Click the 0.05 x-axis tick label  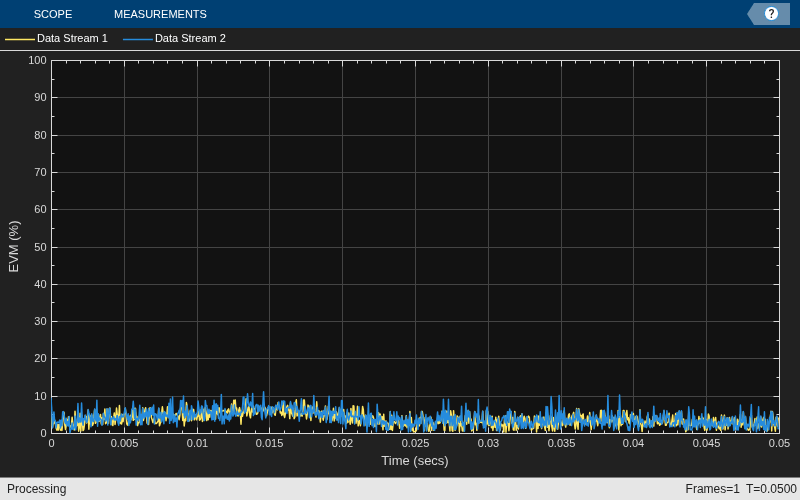779,443
